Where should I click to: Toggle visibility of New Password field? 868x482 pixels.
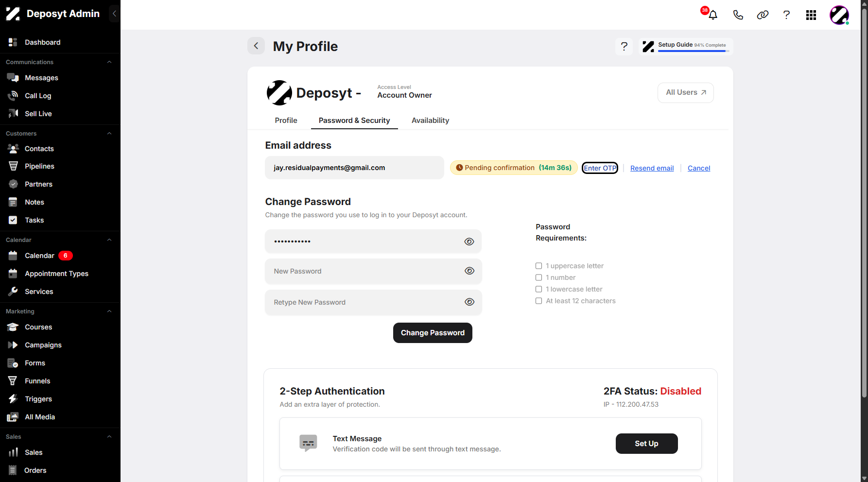[x=469, y=271]
